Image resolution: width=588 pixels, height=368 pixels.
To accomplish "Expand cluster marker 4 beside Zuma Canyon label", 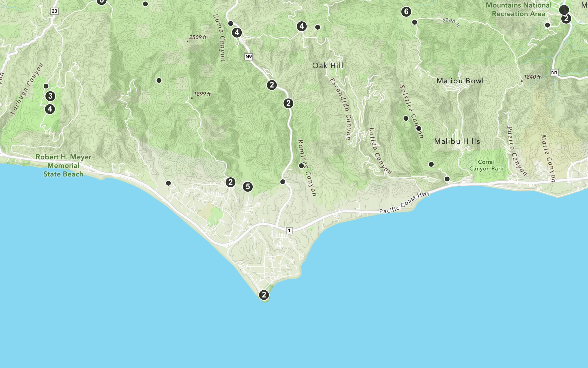I will [237, 33].
